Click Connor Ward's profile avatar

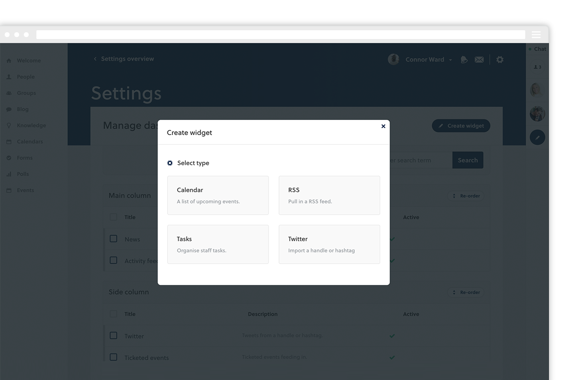(x=393, y=59)
